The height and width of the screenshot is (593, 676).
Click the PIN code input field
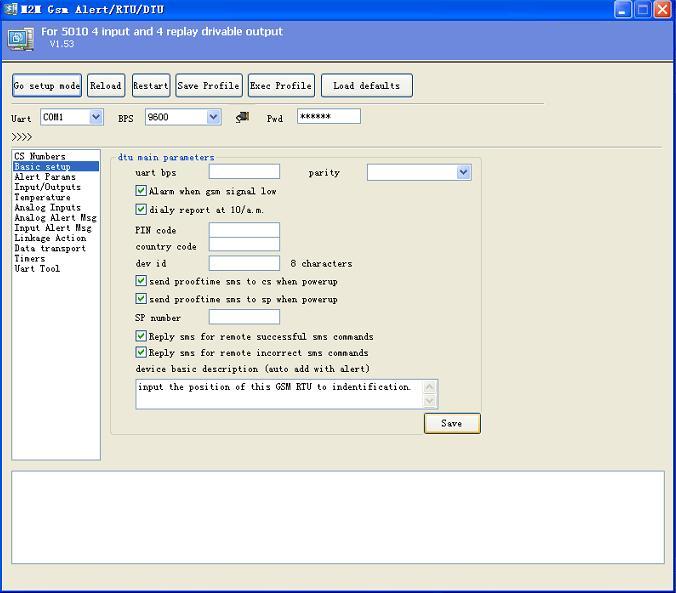244,229
